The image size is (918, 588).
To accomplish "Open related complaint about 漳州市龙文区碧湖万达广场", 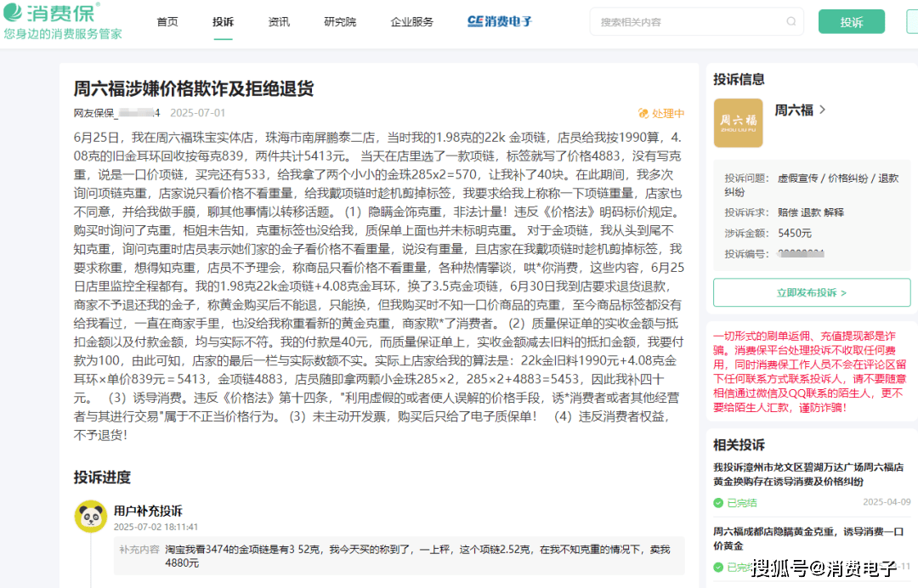I will [808, 474].
